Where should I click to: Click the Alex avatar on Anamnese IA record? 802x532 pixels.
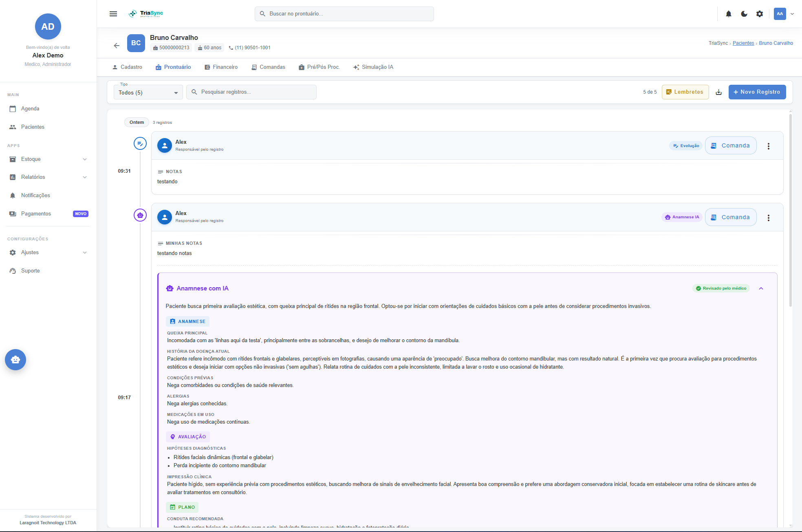(165, 217)
